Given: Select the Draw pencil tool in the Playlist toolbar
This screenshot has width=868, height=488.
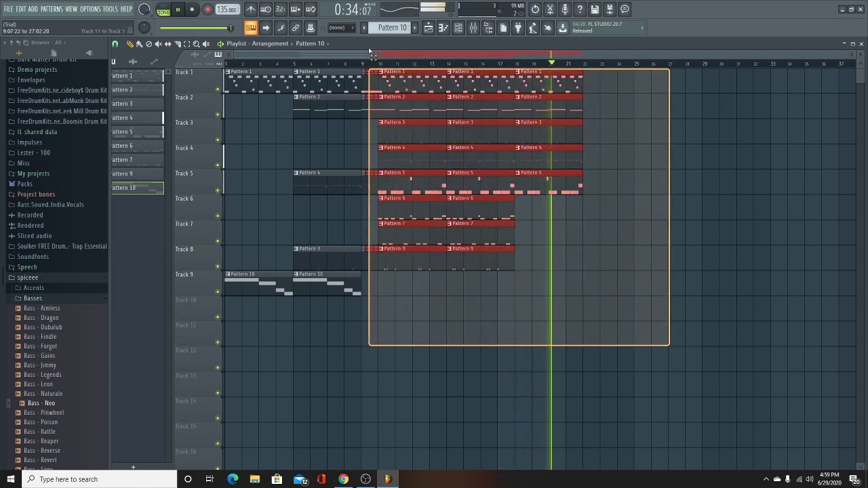Looking at the screenshot, I should click(130, 44).
